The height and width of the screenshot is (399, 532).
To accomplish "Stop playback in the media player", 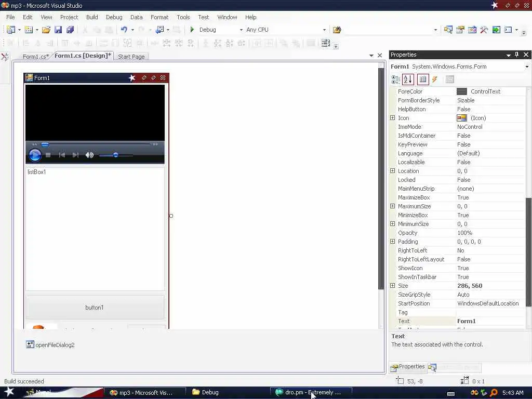I will click(x=48, y=155).
